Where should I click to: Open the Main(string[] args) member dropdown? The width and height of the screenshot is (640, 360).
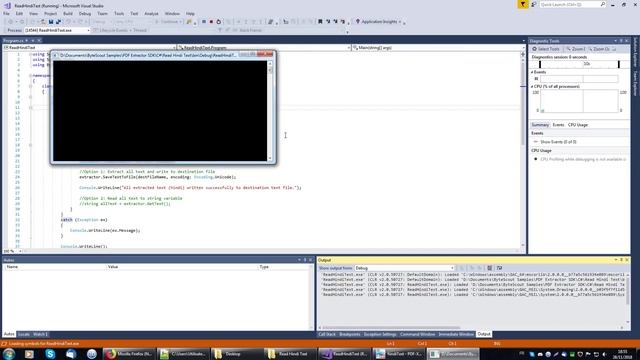click(x=438, y=48)
